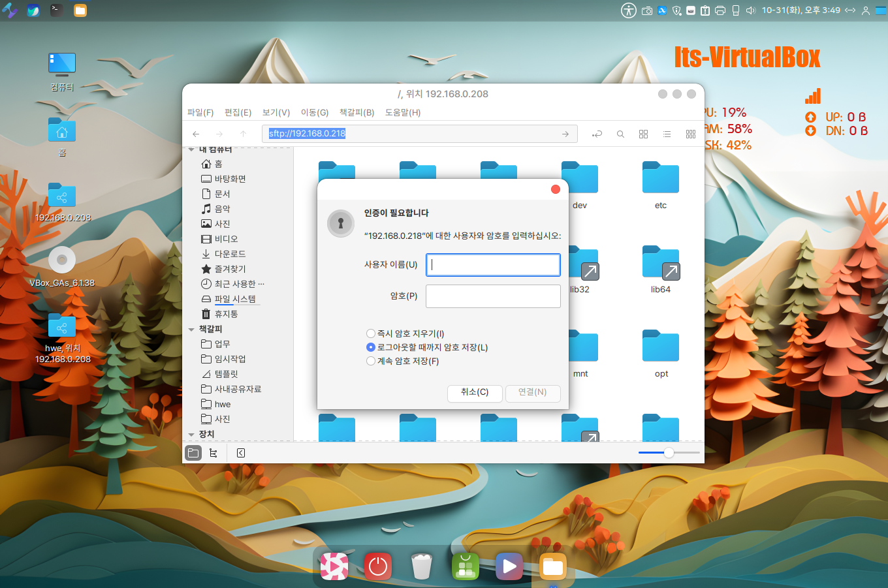Collapse the 내 컴퓨터 sidebar section
888x588 pixels.
[x=191, y=149]
